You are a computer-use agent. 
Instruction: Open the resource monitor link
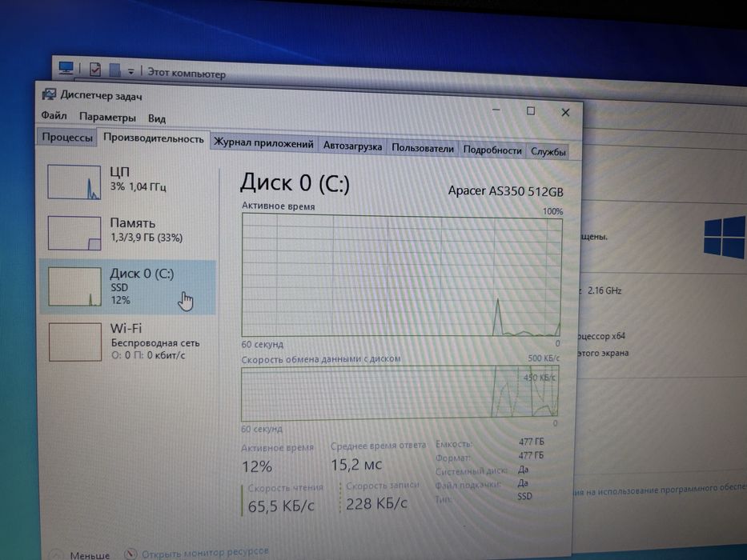205,553
